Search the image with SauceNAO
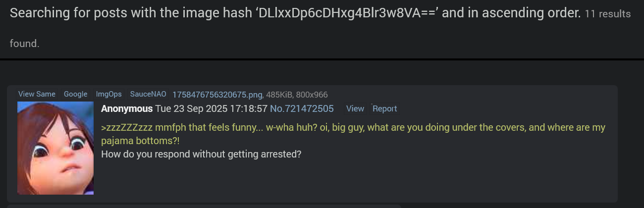The width and height of the screenshot is (644, 208). pos(148,94)
